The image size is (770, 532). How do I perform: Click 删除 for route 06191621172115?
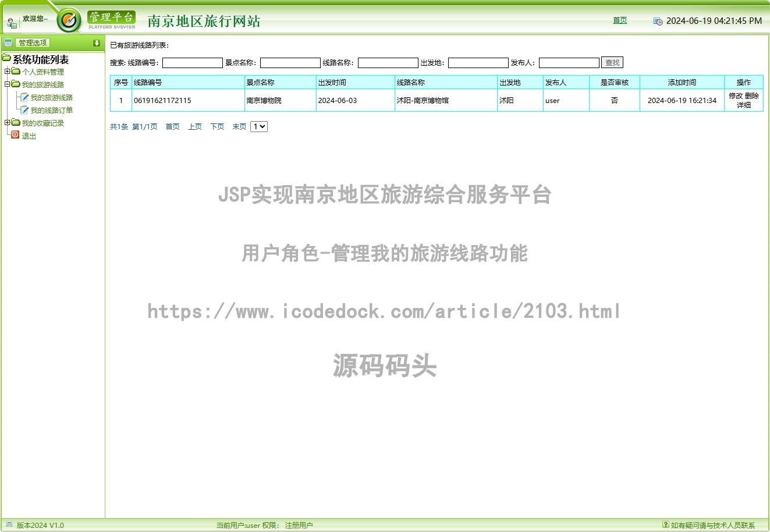tap(752, 95)
